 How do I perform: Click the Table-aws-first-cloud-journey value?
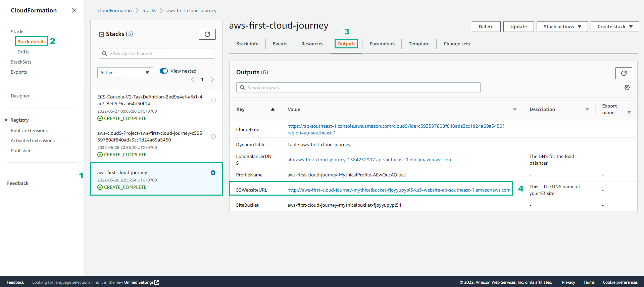(319, 145)
